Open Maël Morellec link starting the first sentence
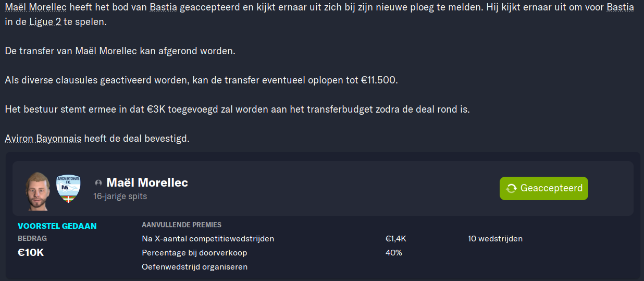The image size is (644, 281). point(35,8)
